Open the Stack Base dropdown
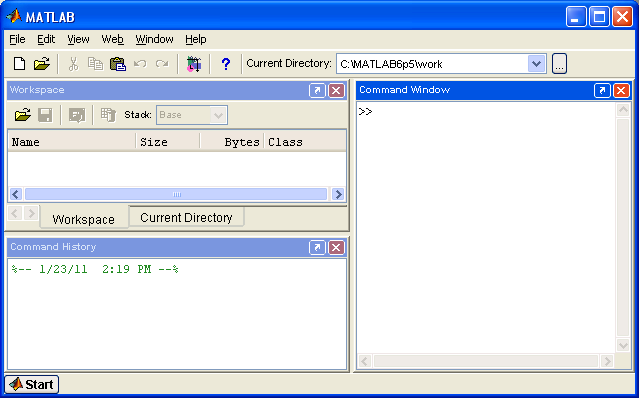Image resolution: width=639 pixels, height=398 pixels. 218,115
